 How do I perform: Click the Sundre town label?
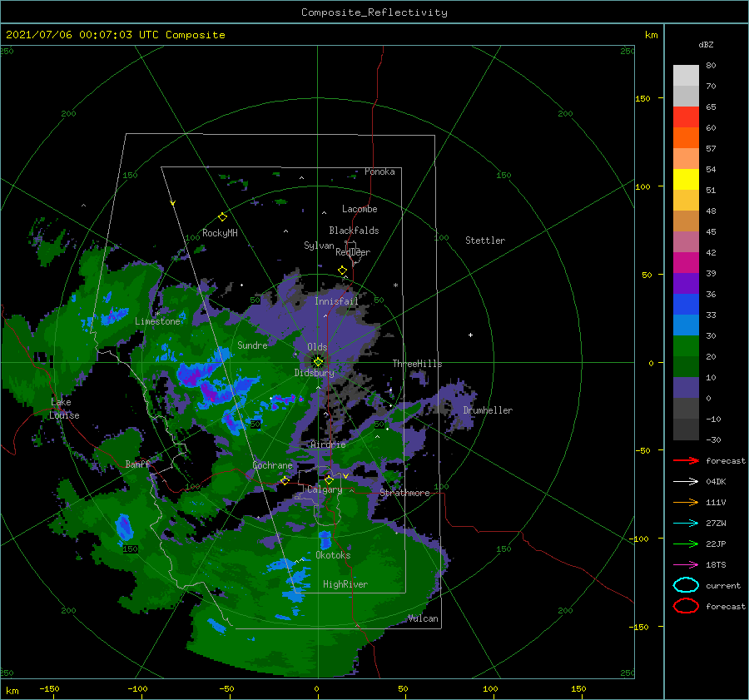(x=252, y=345)
